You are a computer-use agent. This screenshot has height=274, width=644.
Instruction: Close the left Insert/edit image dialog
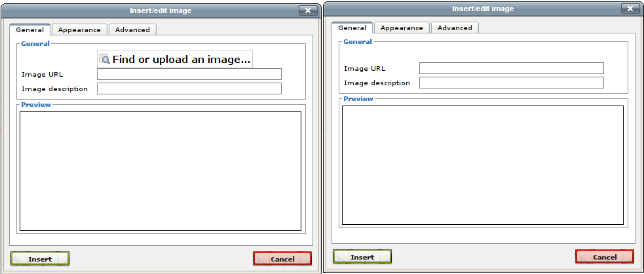[308, 10]
